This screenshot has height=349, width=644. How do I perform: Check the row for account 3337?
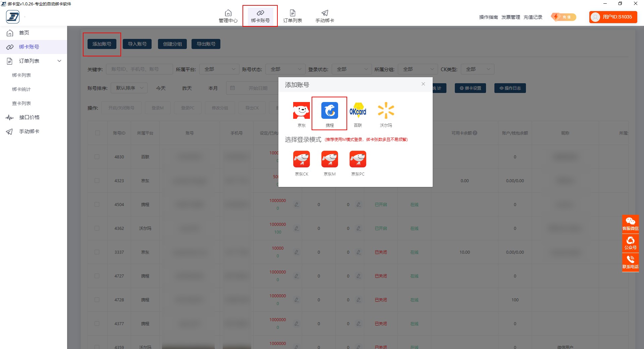coord(97,252)
